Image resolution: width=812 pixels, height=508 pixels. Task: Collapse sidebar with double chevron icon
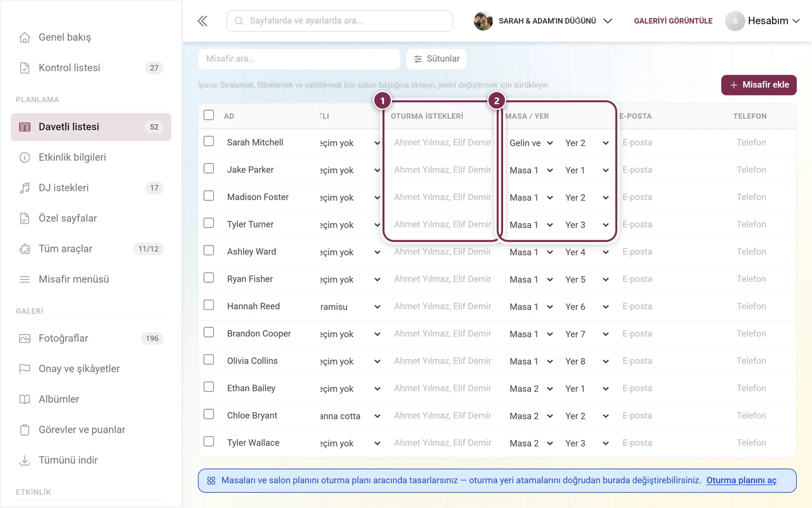(x=202, y=21)
